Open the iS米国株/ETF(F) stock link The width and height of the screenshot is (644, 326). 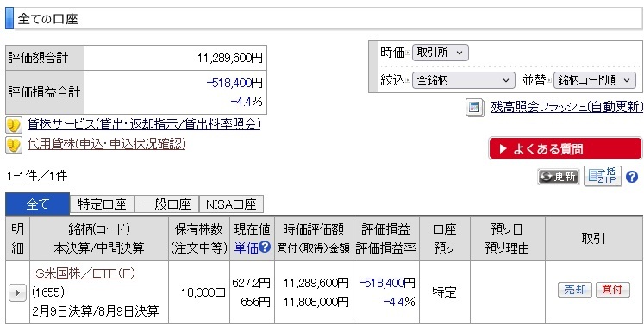(84, 273)
